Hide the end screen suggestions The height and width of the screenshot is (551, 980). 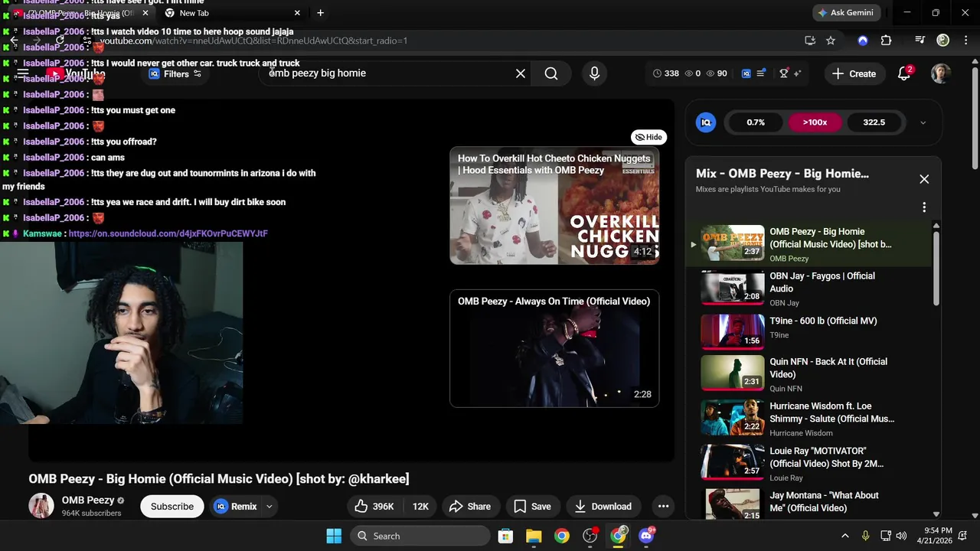coord(648,137)
